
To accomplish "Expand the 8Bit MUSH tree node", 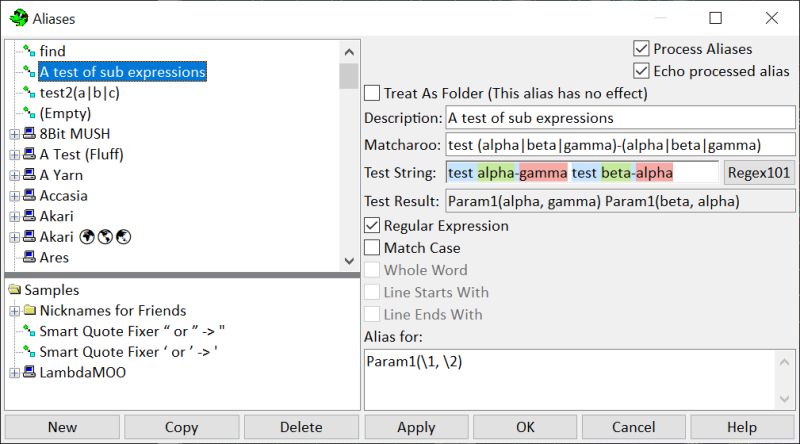I will coord(14,134).
